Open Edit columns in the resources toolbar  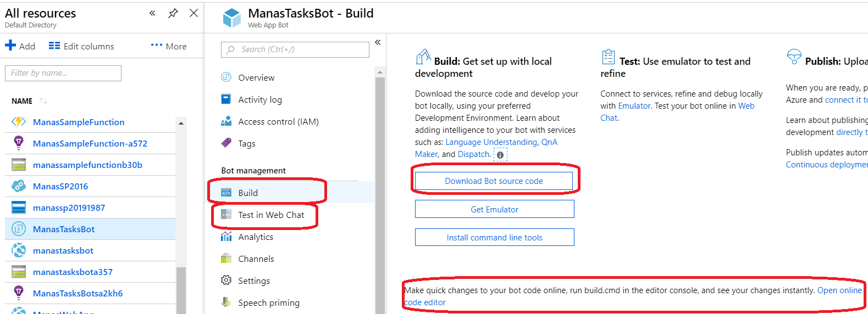coord(81,46)
